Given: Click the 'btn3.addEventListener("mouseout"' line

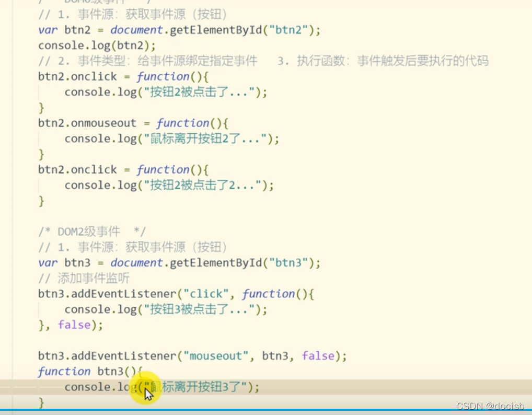Looking at the screenshot, I should click(x=192, y=356).
